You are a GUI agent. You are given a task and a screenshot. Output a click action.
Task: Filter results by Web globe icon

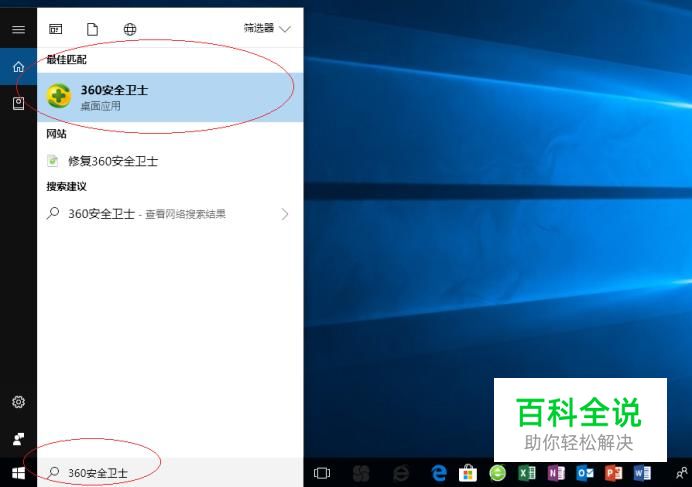[x=130, y=29]
